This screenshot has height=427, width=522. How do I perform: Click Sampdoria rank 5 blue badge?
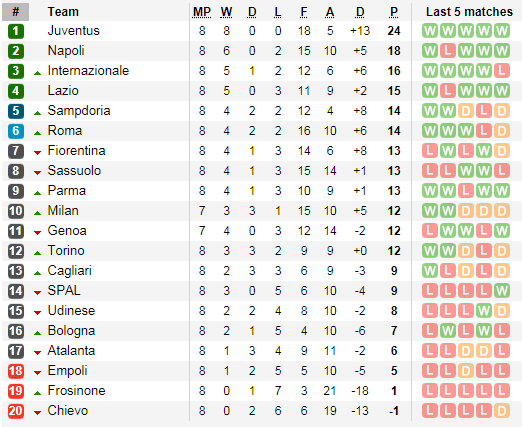point(16,111)
